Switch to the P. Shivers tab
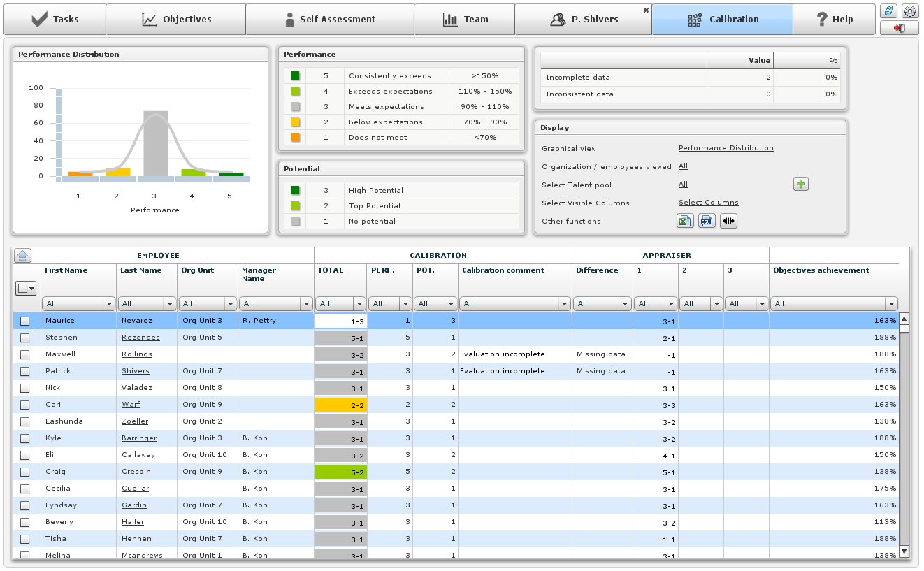The height and width of the screenshot is (571, 924). click(x=584, y=20)
